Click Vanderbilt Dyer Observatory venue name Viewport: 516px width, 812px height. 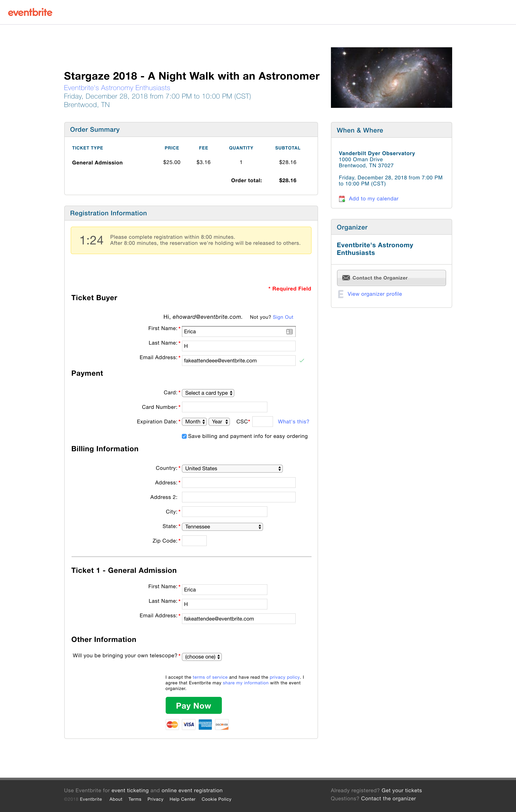(x=377, y=154)
